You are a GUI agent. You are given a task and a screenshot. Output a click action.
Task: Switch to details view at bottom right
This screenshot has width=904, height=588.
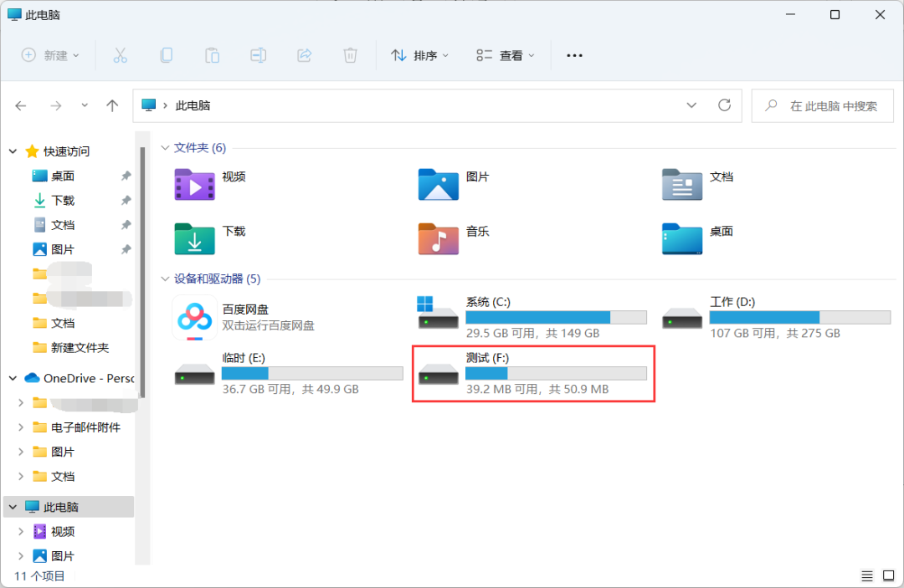point(867,575)
